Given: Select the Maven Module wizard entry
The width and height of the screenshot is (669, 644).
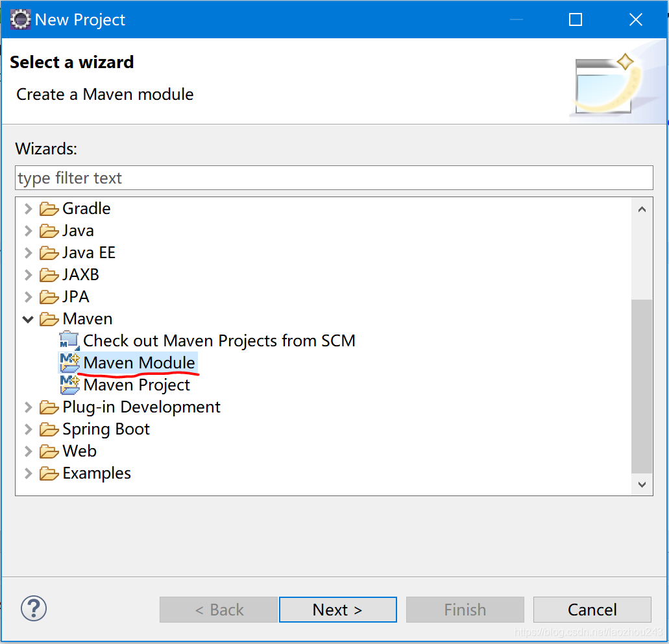Looking at the screenshot, I should pos(139,363).
